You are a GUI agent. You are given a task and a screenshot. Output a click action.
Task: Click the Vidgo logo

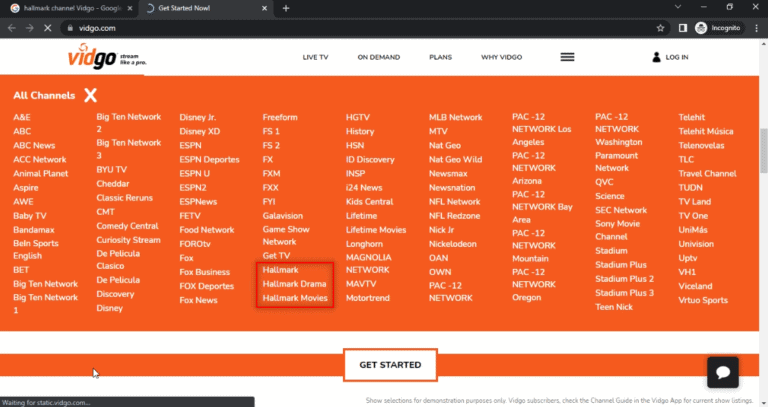point(107,57)
